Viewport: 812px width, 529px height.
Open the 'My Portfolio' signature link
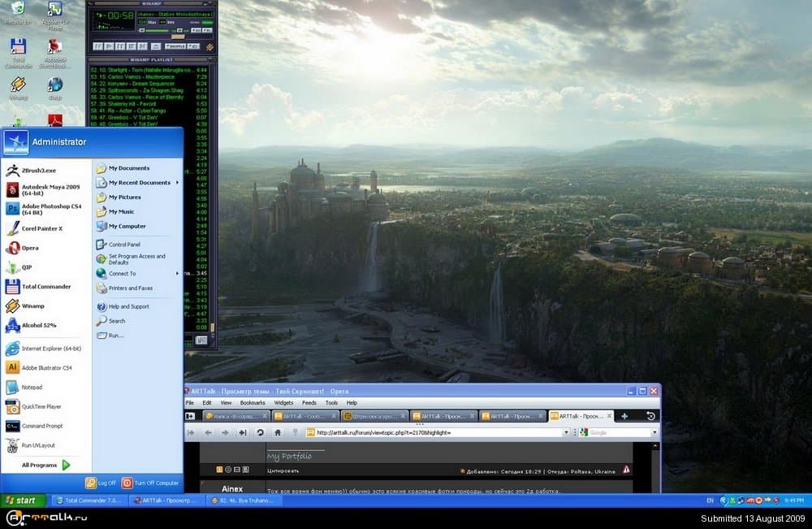(290, 456)
